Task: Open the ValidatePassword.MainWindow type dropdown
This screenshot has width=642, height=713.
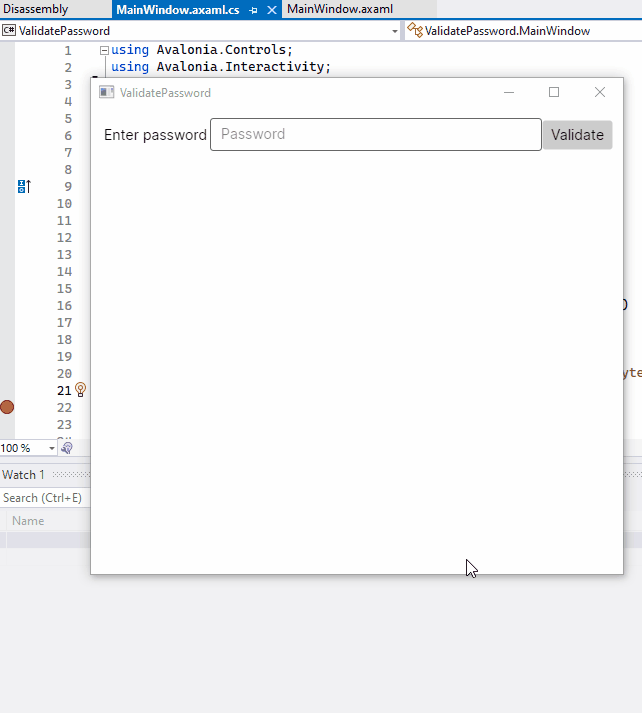Action: pos(520,31)
